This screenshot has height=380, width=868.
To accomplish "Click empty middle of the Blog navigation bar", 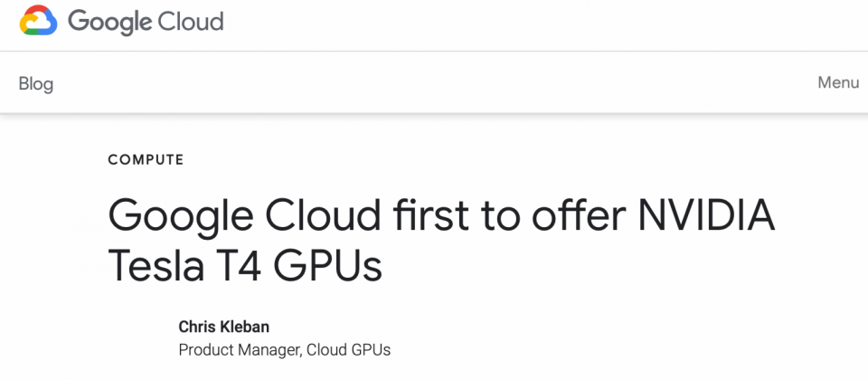I will click(434, 83).
